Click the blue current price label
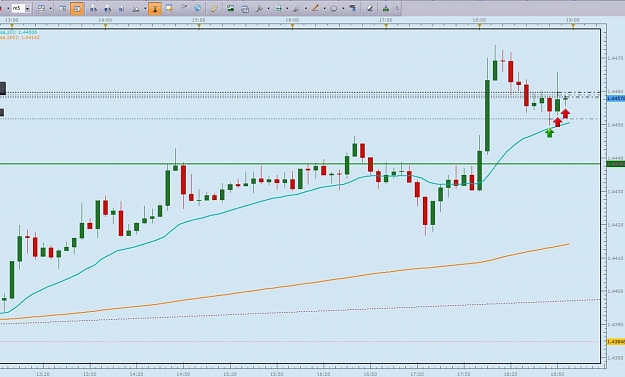The height and width of the screenshot is (377, 625). point(615,98)
